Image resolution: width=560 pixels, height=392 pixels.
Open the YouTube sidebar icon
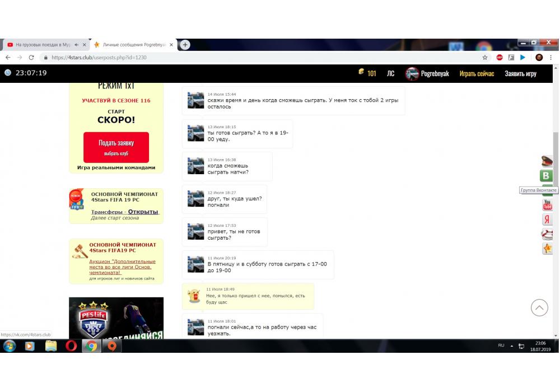(x=547, y=204)
